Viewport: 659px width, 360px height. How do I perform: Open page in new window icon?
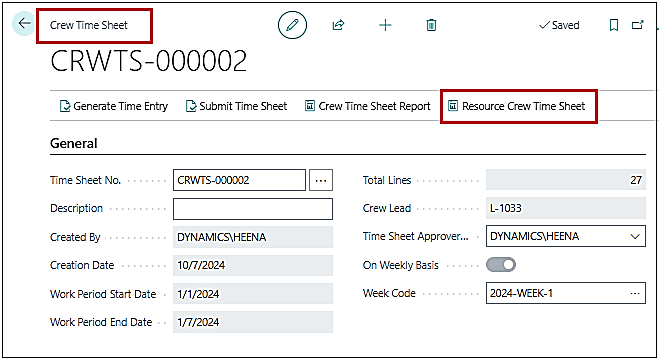pyautogui.click(x=638, y=25)
